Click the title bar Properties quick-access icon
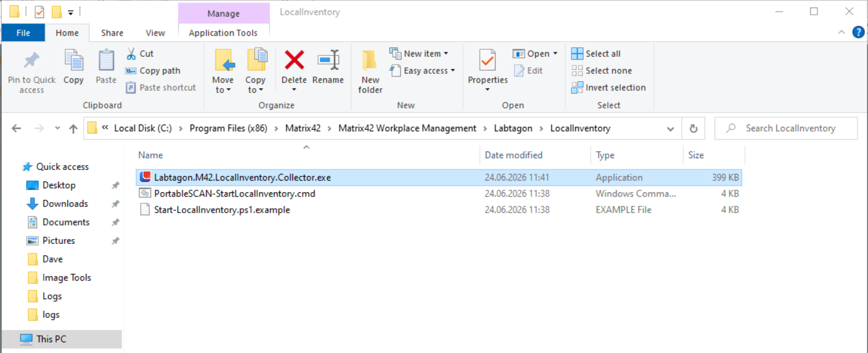 [39, 12]
